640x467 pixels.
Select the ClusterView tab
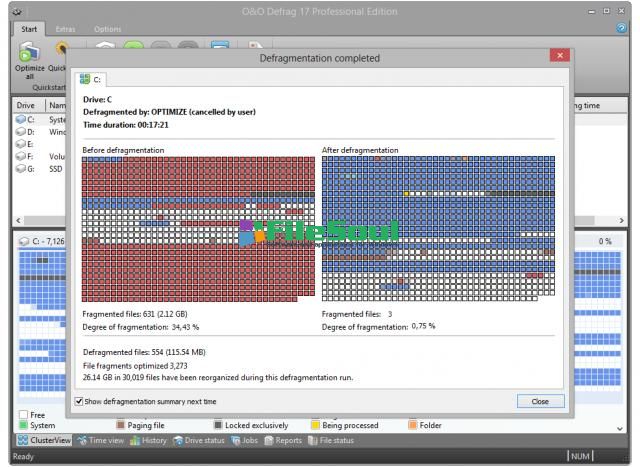point(44,440)
